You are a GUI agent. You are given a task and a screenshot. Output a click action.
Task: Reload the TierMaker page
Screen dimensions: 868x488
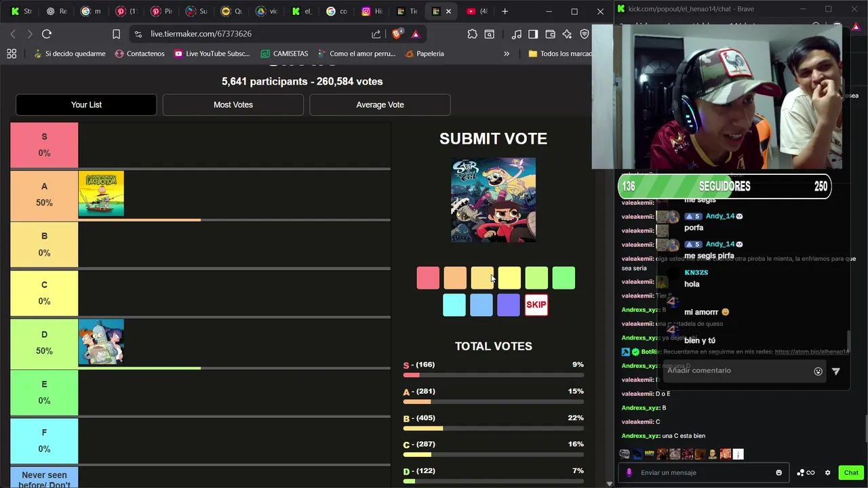46,34
